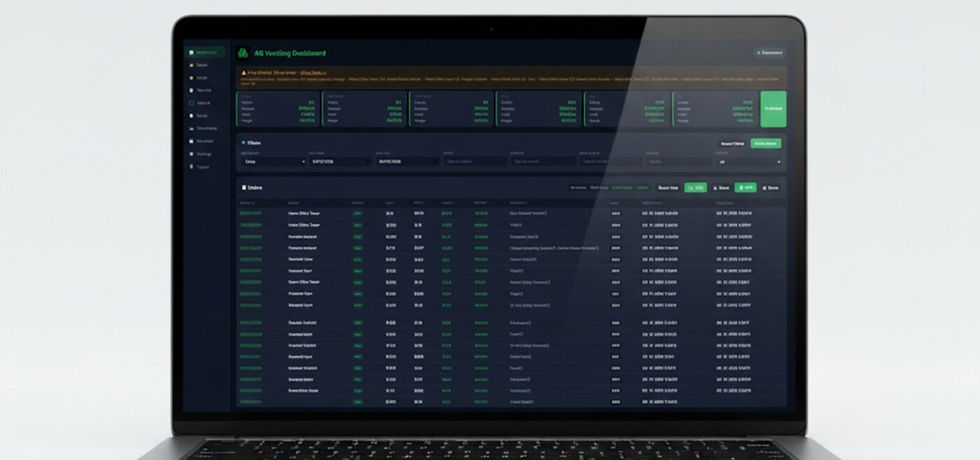Click the funnel icon beside the filters section title
The height and width of the screenshot is (460, 980).
point(243,143)
